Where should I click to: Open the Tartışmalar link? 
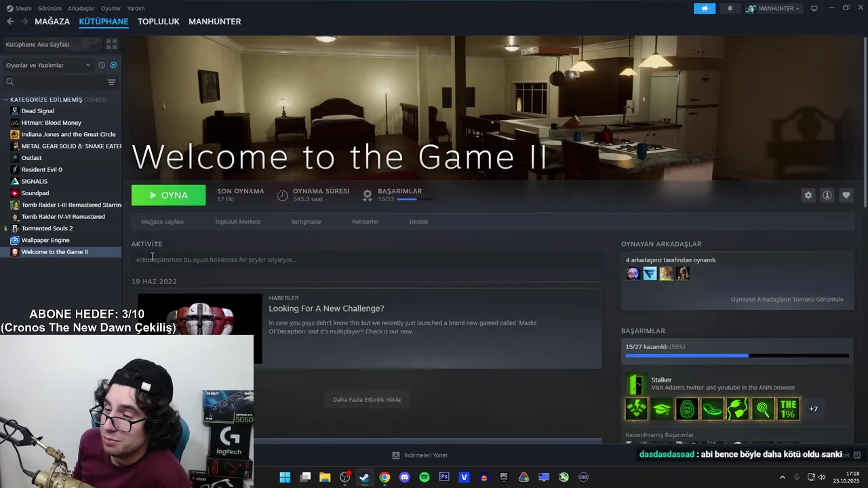[306, 222]
